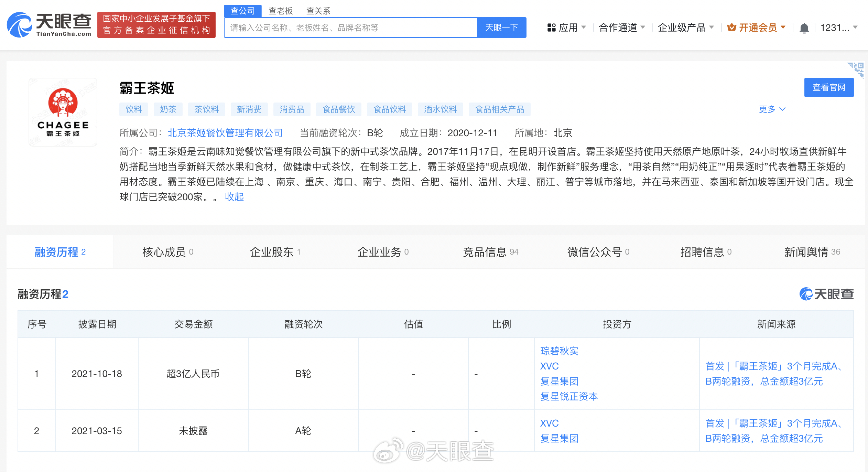Open the 企业股东 tab
The height and width of the screenshot is (472, 868).
(x=275, y=252)
